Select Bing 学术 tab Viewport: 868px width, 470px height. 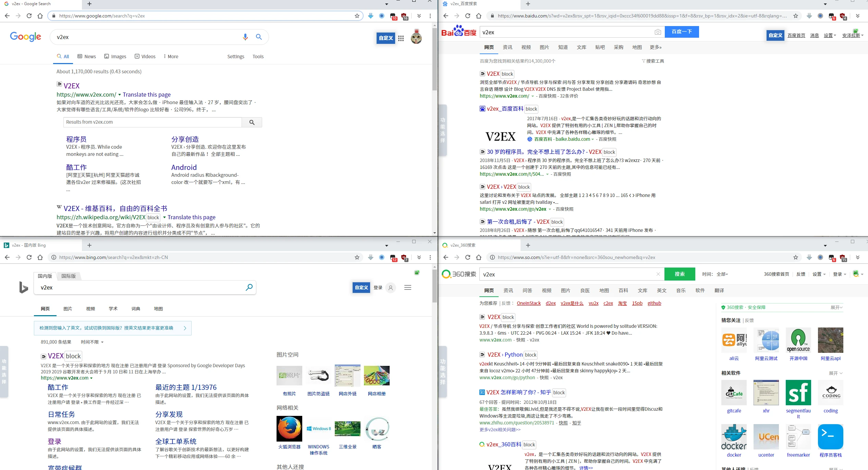point(113,309)
